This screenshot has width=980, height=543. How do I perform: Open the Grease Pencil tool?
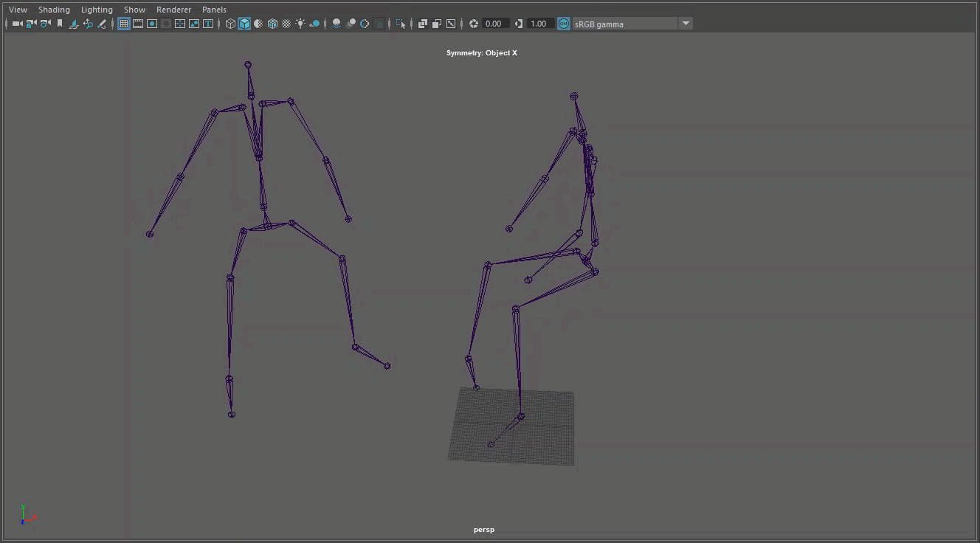[102, 24]
